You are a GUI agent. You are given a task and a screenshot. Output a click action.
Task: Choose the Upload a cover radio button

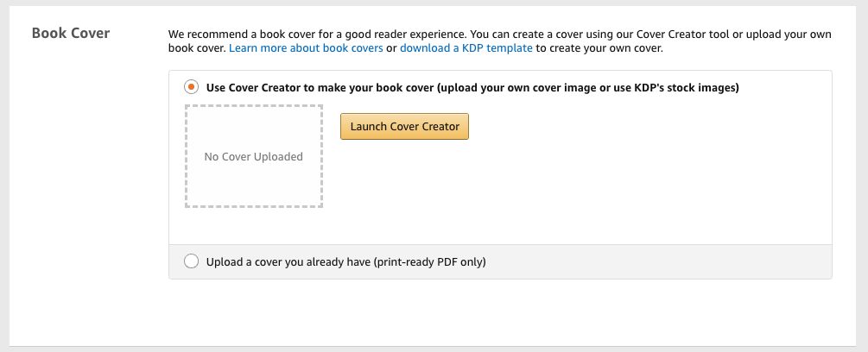(191, 261)
